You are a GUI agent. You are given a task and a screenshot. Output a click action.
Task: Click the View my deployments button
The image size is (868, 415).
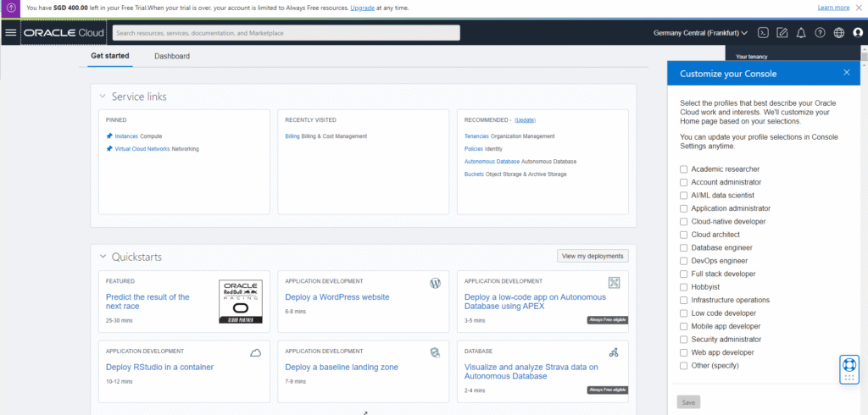tap(593, 256)
